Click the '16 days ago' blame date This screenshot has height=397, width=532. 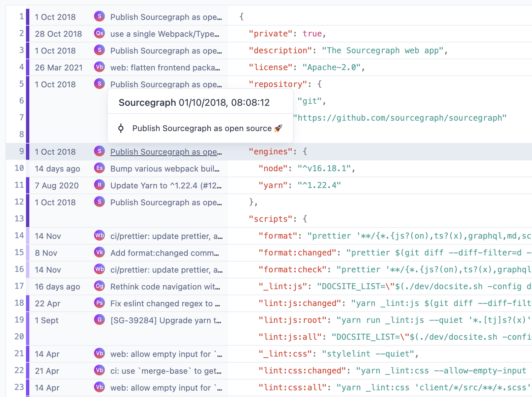click(57, 286)
